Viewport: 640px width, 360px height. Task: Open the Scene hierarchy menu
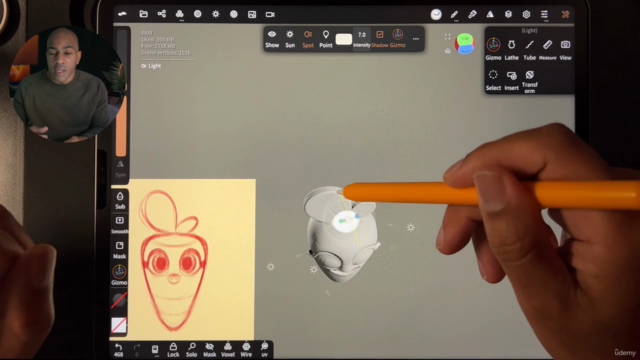(162, 14)
